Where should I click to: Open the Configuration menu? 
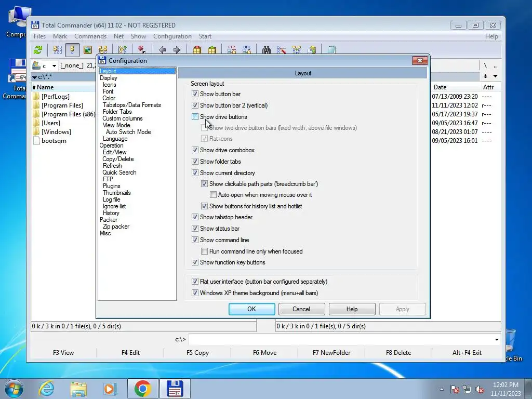click(172, 36)
